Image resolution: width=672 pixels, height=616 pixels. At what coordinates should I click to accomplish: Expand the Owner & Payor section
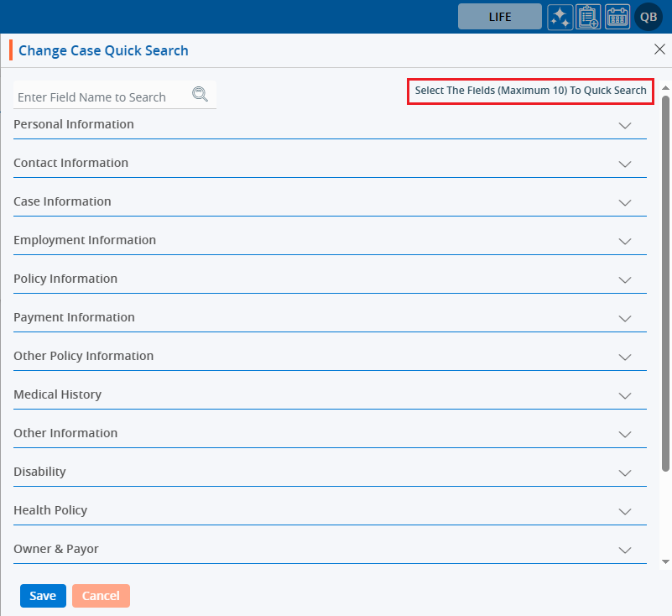[x=624, y=550]
